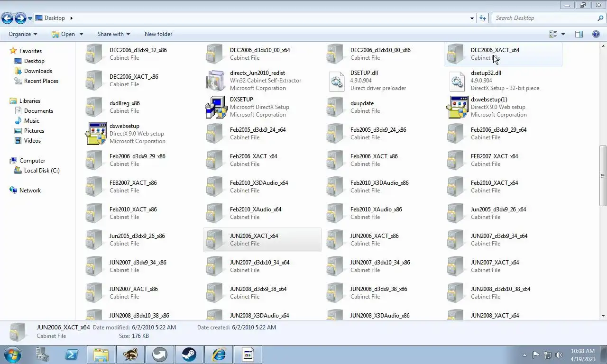The image size is (607, 364).
Task: Show the preview pane
Action: pyautogui.click(x=579, y=34)
